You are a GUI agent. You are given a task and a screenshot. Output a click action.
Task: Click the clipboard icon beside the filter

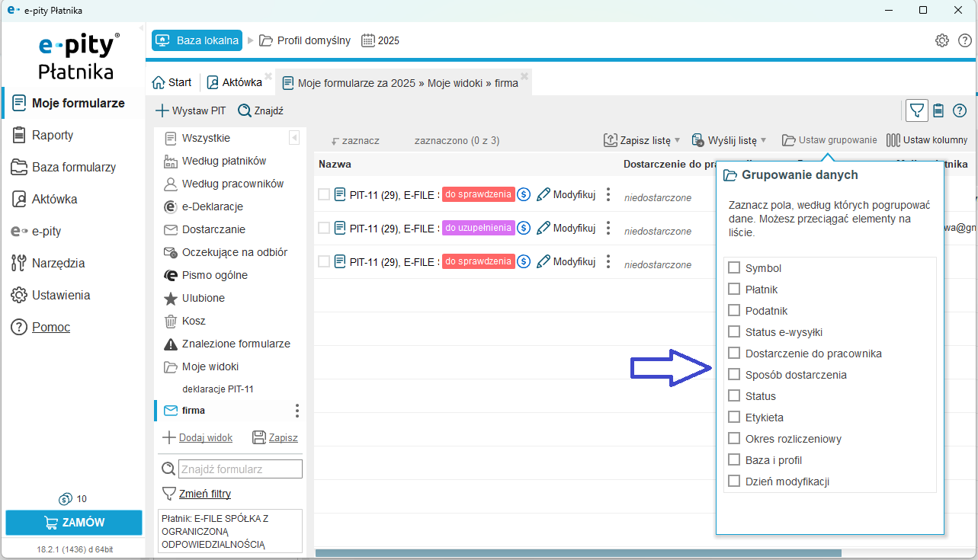pyautogui.click(x=938, y=111)
